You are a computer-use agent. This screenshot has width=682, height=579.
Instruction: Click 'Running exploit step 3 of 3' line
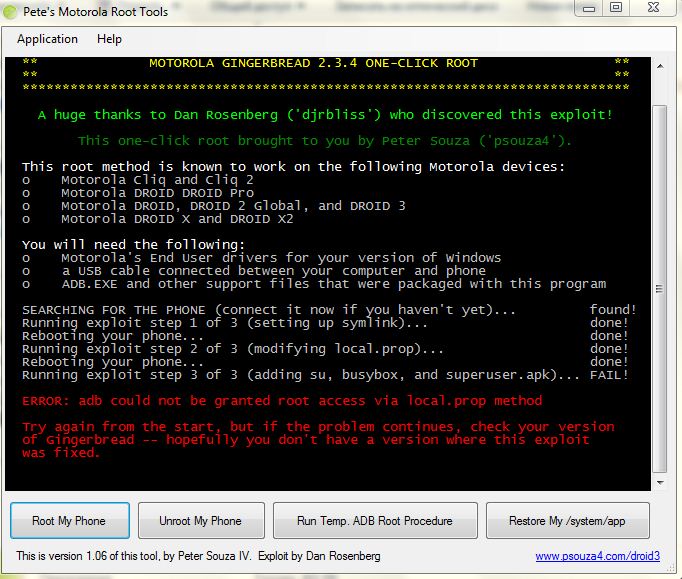301,375
